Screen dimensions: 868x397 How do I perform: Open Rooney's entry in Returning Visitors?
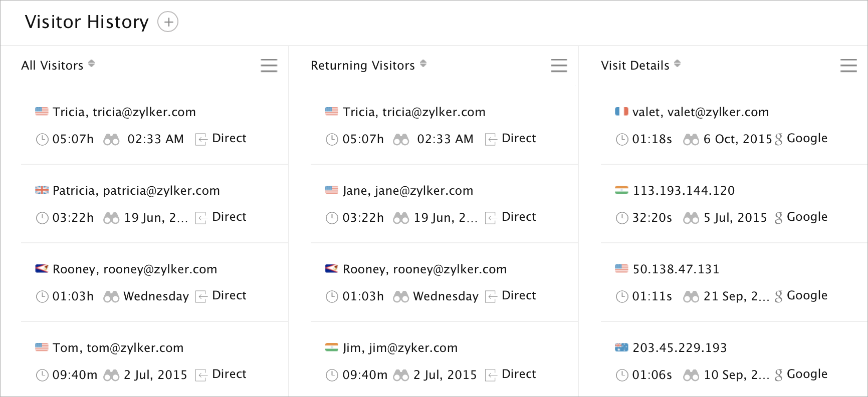424,269
